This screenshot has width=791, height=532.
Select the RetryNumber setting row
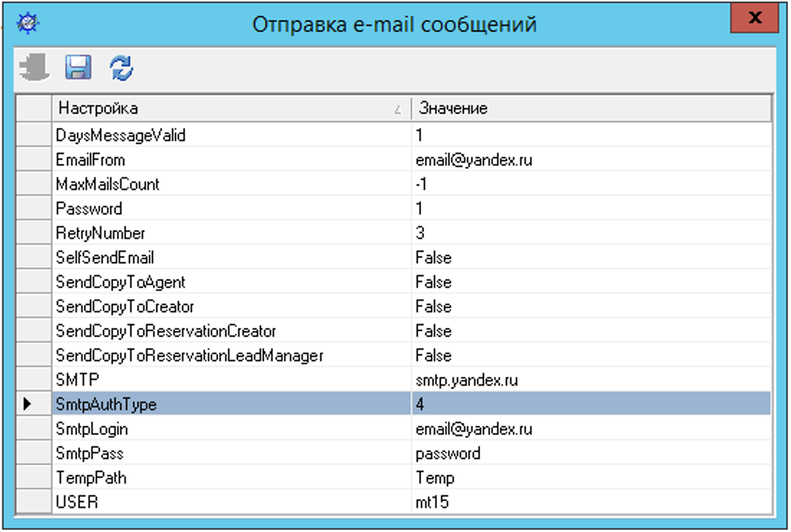click(230, 233)
